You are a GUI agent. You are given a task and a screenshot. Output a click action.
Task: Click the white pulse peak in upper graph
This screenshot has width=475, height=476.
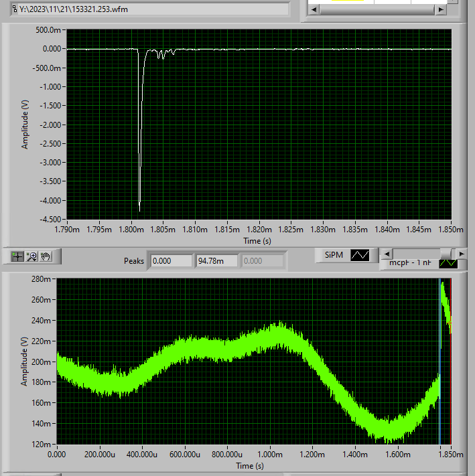click(140, 210)
